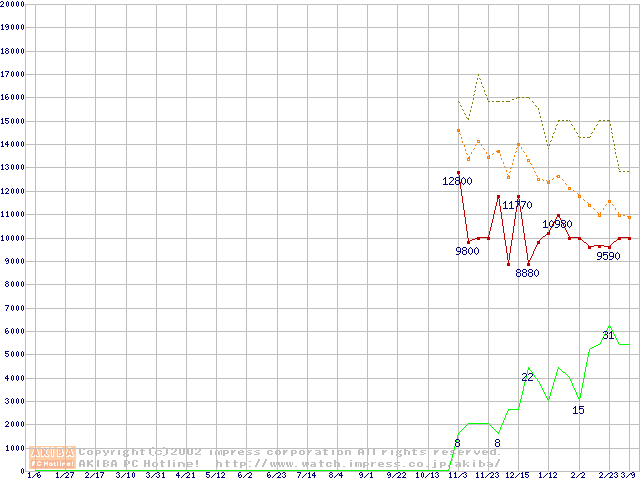The width and height of the screenshot is (640, 480).
Task: Select the green line's 31 label
Action: (x=608, y=335)
